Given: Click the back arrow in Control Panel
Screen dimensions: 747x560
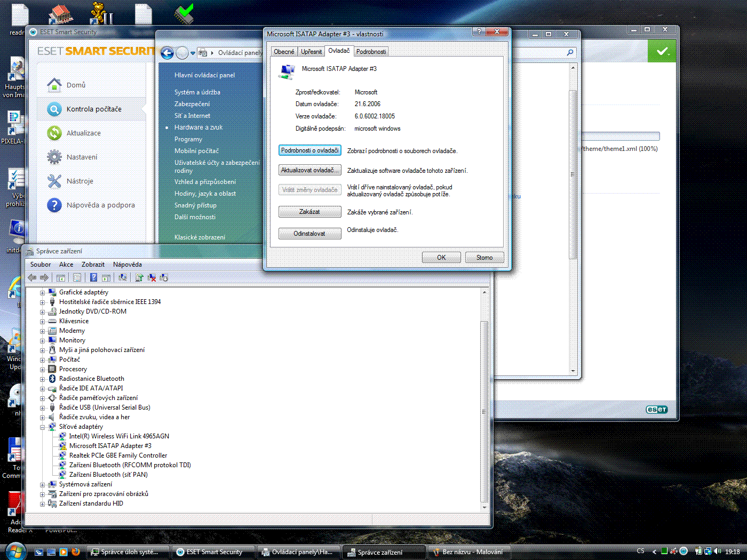Looking at the screenshot, I should 167,53.
